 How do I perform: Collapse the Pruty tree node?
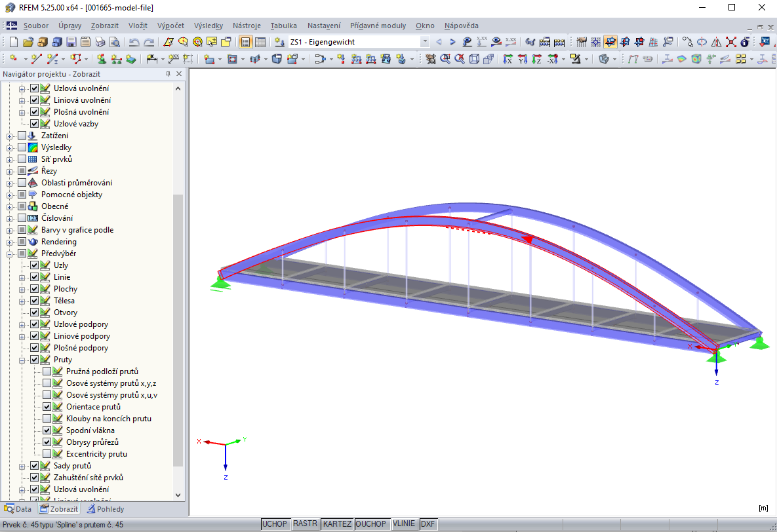(x=22, y=360)
